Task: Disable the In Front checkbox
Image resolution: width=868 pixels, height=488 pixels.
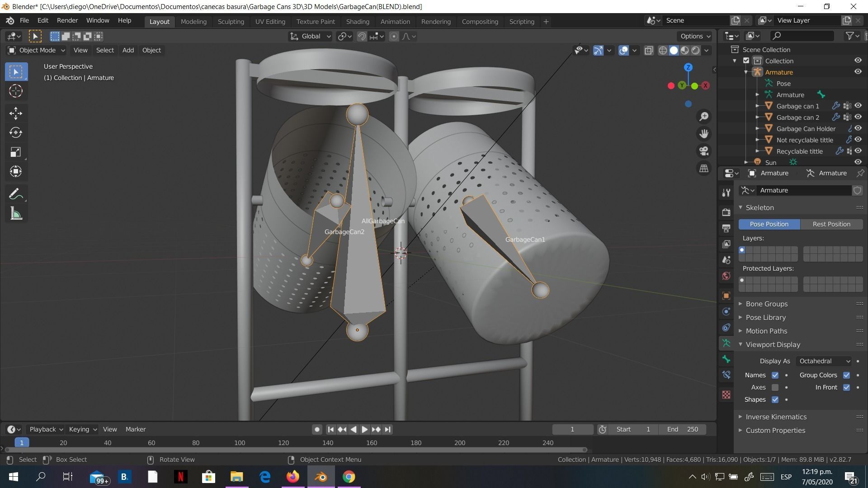Action: tap(846, 387)
